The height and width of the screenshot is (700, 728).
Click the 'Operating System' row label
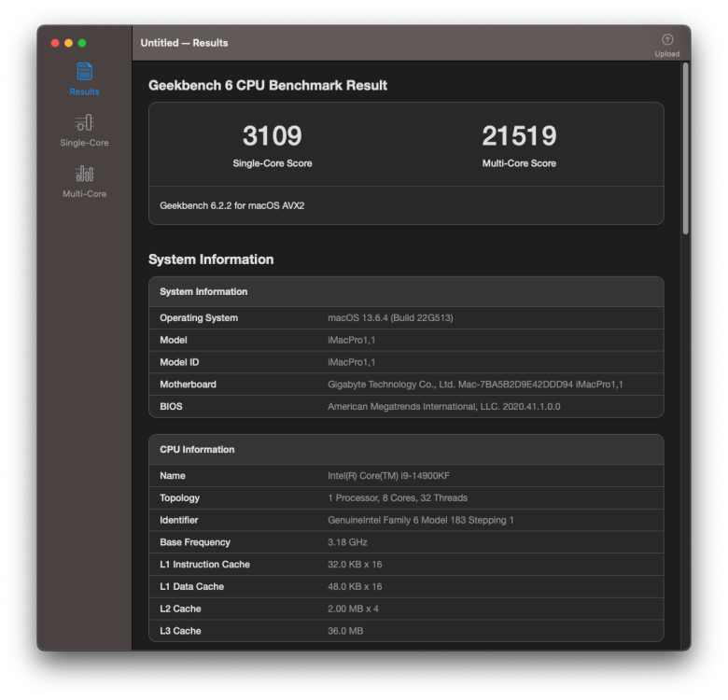[199, 318]
